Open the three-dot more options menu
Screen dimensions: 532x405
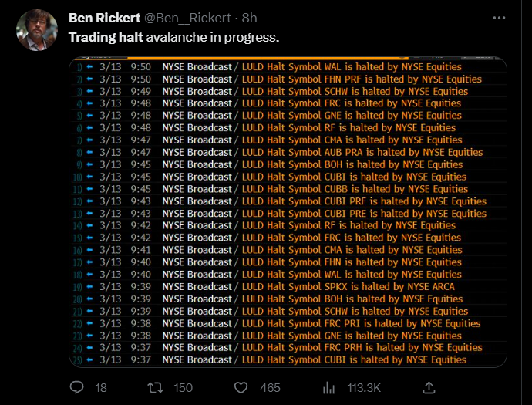499,18
